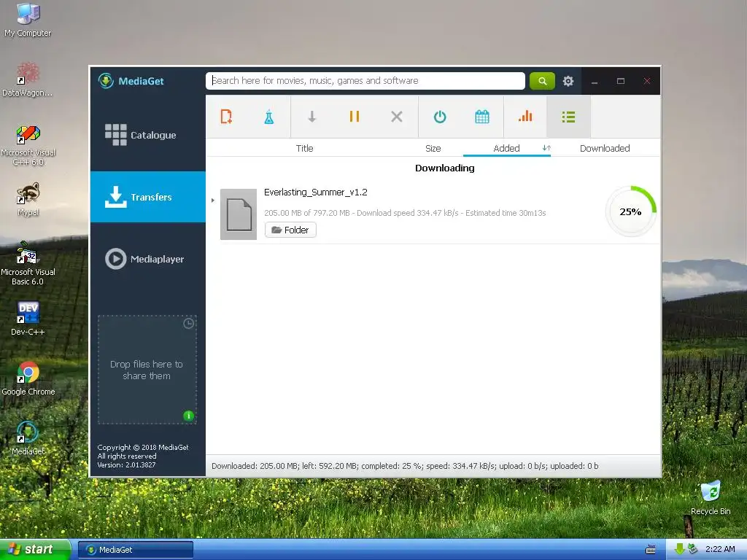Remove download with the X toolbar icon
Viewport: 747px width, 560px height.
click(x=396, y=117)
